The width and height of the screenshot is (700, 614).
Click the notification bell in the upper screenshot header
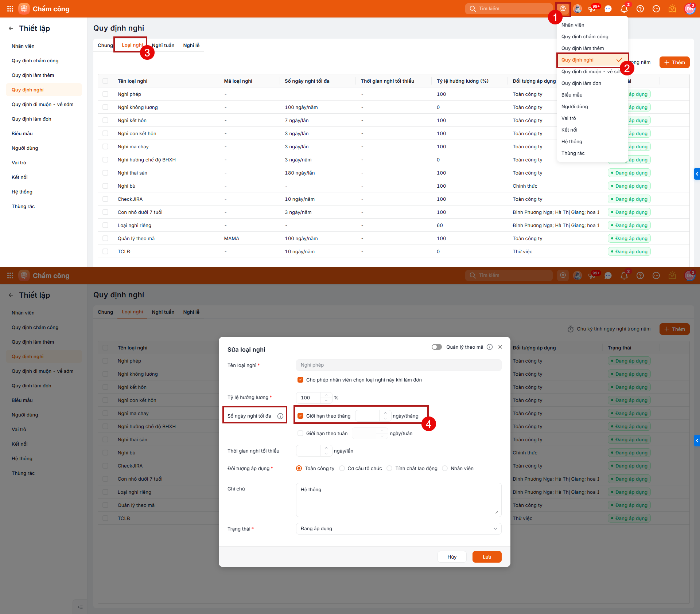624,9
